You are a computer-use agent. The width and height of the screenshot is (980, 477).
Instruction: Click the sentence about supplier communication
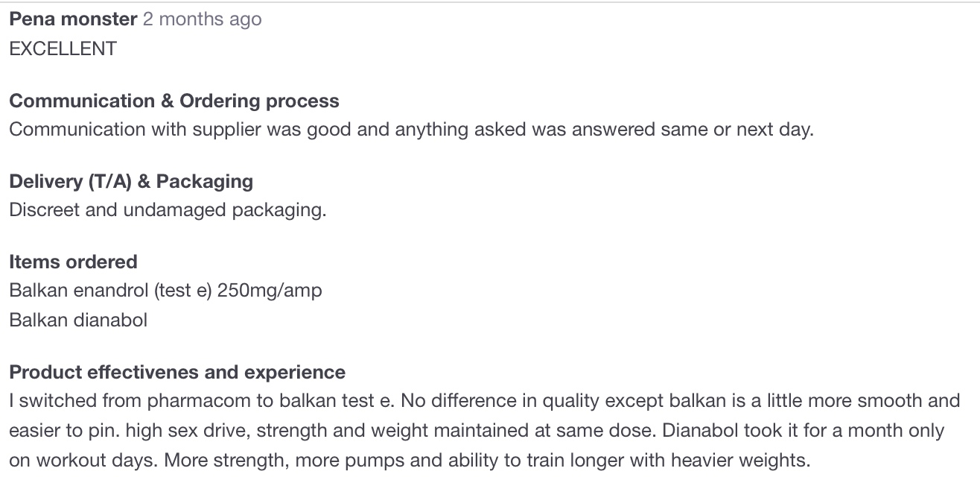[411, 129]
